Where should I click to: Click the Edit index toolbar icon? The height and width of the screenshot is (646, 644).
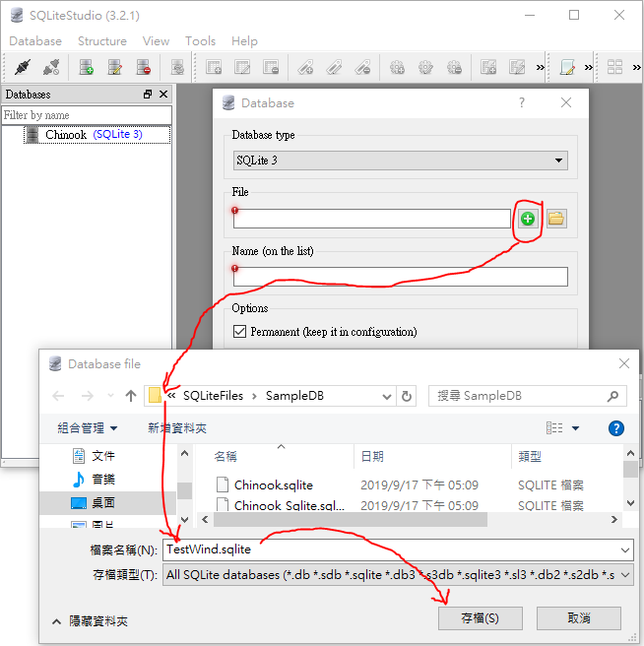(x=334, y=67)
